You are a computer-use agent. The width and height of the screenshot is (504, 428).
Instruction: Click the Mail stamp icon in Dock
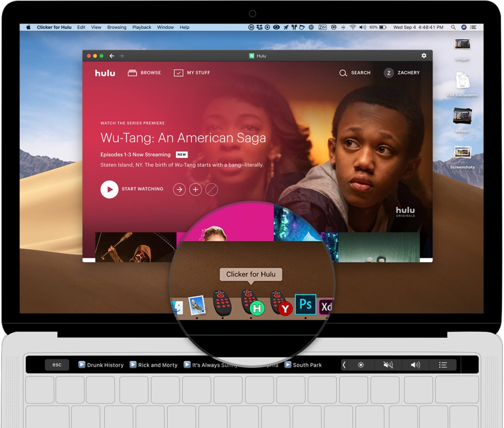197,305
